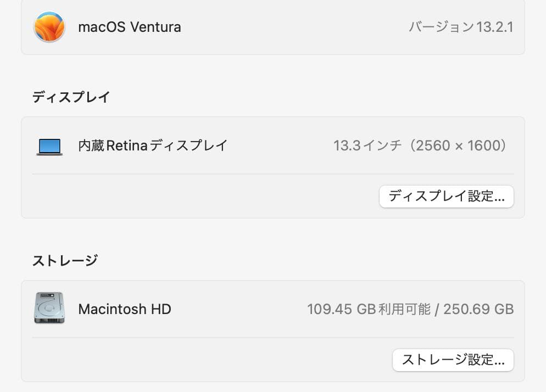The width and height of the screenshot is (546, 392).
Task: Select the 109.45 GB利用可能 capacity text
Action: point(409,309)
